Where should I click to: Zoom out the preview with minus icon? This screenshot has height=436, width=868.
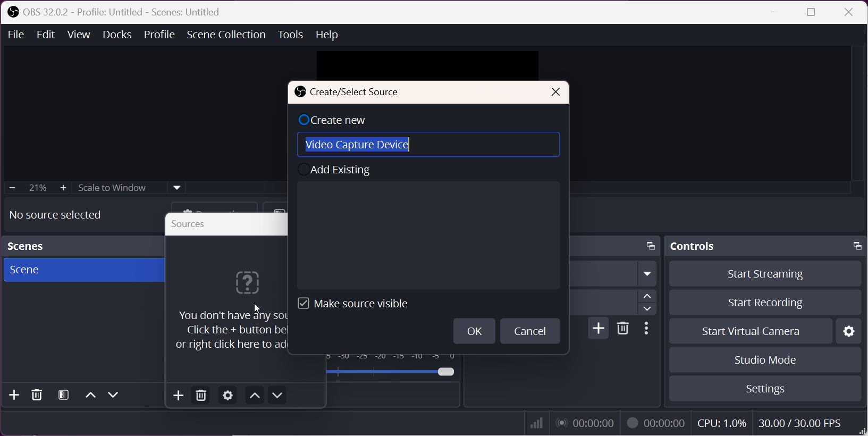coord(12,188)
